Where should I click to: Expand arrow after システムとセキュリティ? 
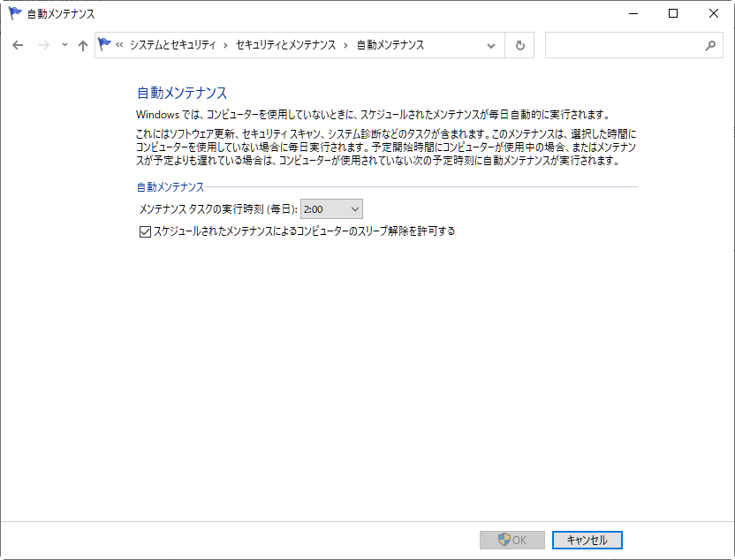point(225,45)
